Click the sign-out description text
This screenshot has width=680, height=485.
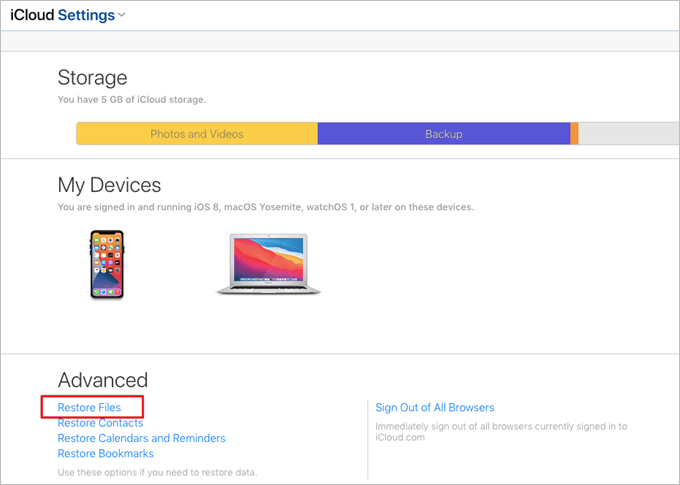point(500,432)
